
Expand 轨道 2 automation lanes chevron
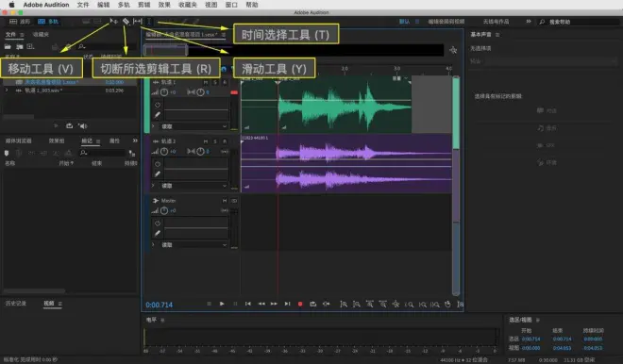click(153, 185)
